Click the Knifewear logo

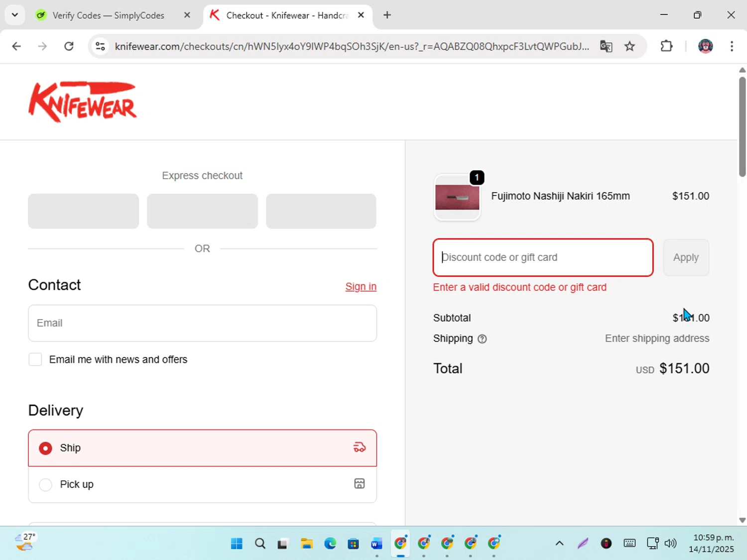pos(83,102)
